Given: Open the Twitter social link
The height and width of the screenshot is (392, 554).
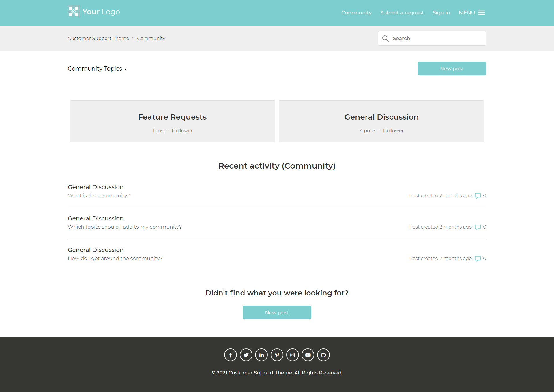Looking at the screenshot, I should tap(246, 355).
